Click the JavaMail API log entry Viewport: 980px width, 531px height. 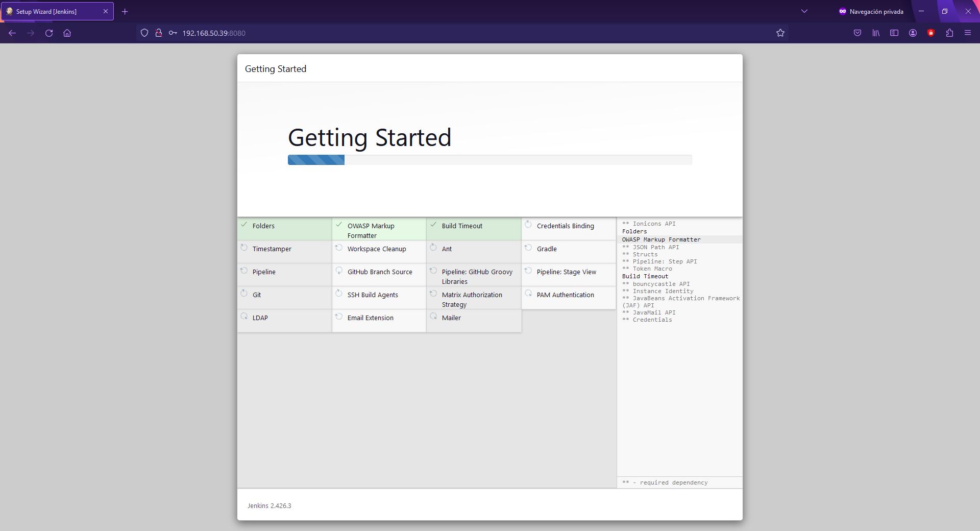649,312
